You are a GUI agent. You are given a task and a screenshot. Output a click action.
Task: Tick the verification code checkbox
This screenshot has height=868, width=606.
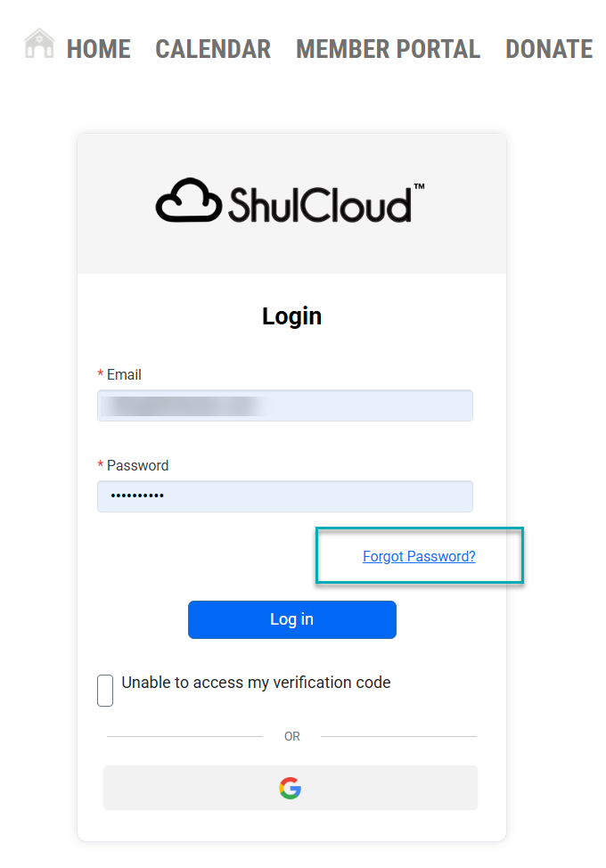point(105,691)
